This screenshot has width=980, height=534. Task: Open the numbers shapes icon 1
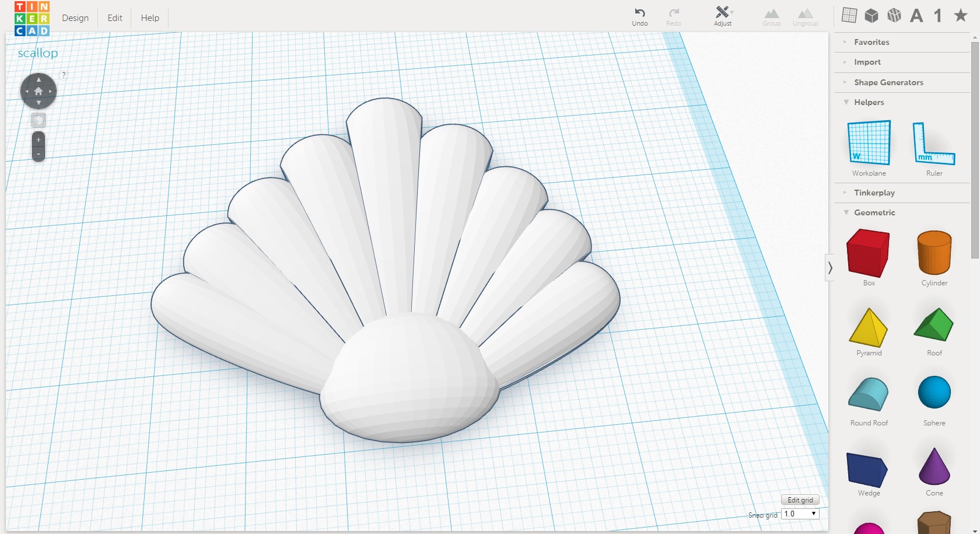[x=938, y=16]
